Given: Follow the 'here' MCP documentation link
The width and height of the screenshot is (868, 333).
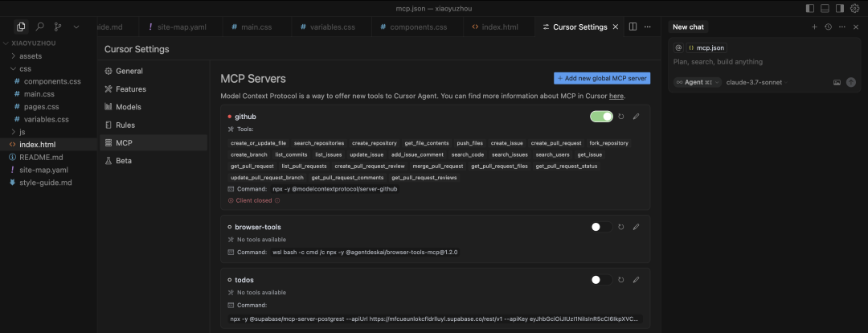Looking at the screenshot, I should pos(616,97).
